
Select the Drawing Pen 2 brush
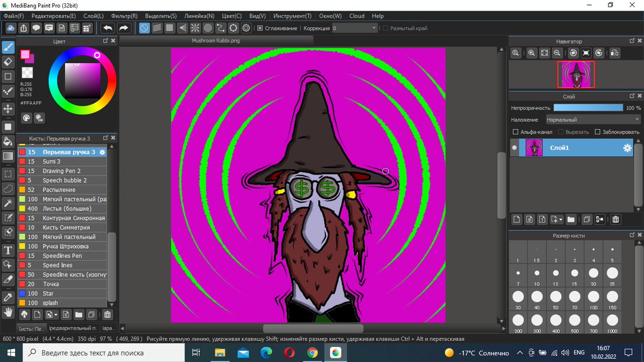pyautogui.click(x=62, y=171)
